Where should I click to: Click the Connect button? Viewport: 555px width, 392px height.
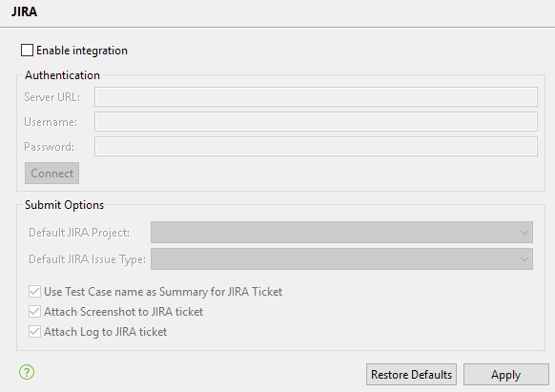point(52,174)
